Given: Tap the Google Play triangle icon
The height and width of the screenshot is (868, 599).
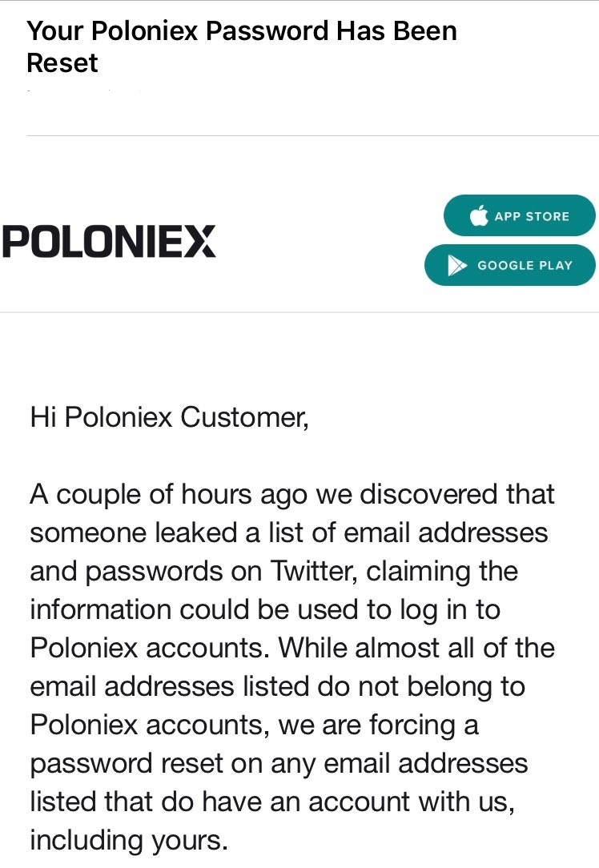Looking at the screenshot, I should coord(457,265).
